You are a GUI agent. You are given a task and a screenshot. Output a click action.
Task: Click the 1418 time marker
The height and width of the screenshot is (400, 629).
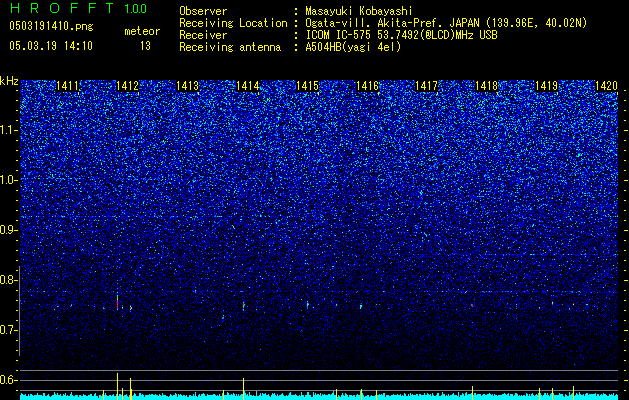[x=486, y=86]
